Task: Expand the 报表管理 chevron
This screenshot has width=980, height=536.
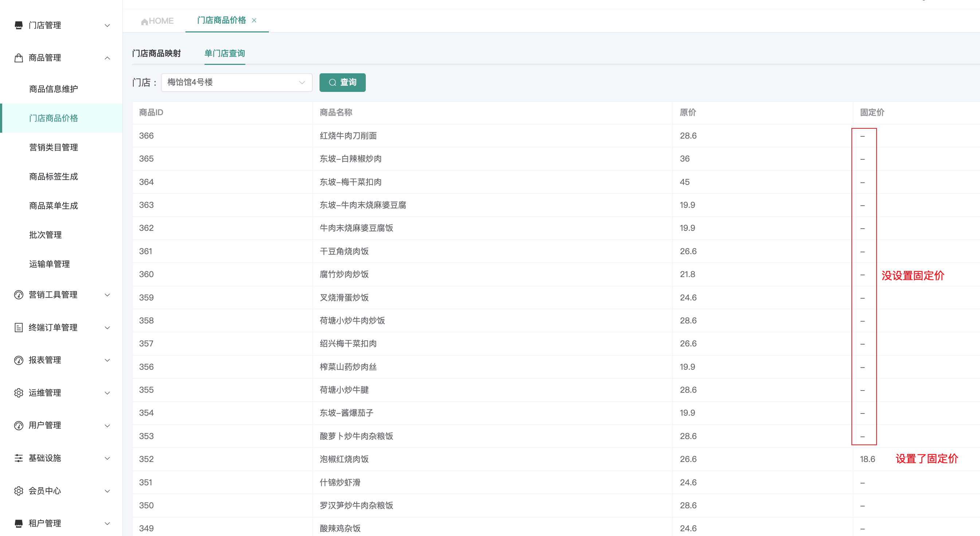Action: (107, 360)
